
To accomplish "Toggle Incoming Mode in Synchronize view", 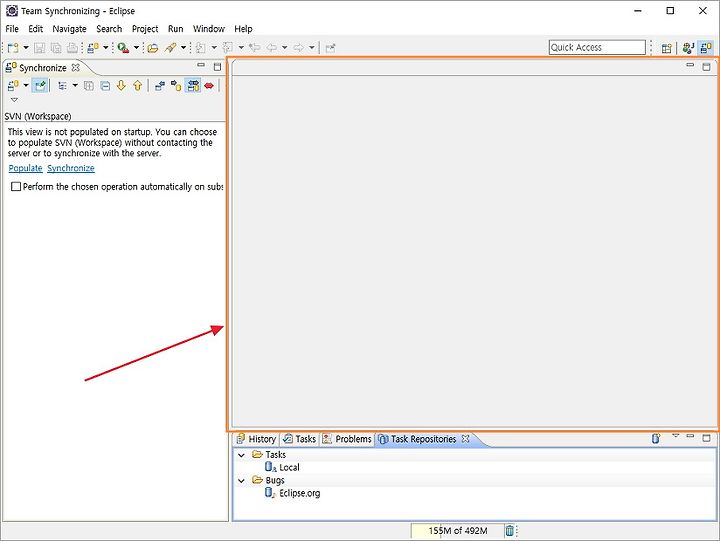I will click(159, 85).
